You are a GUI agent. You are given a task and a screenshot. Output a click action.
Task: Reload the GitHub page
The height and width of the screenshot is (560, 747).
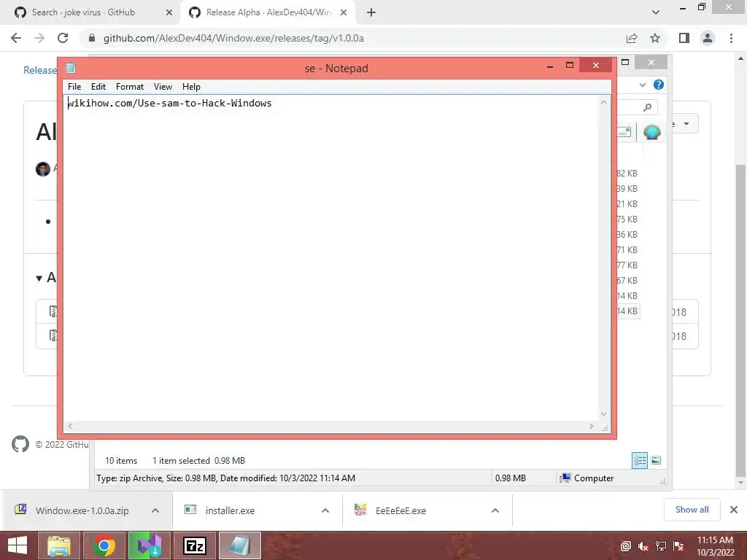(63, 38)
